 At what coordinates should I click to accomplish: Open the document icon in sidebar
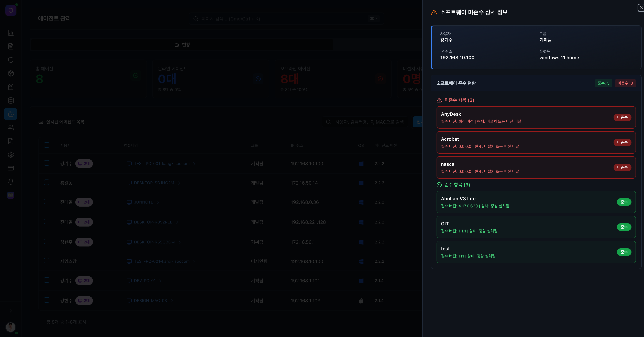click(x=11, y=46)
